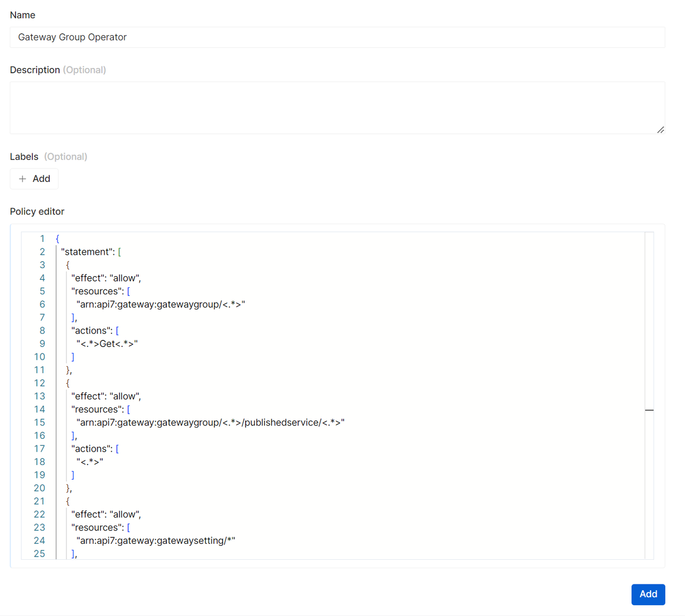Click the publishedservice resource string on line 15
The width and height of the screenshot is (685, 616).
click(x=210, y=422)
